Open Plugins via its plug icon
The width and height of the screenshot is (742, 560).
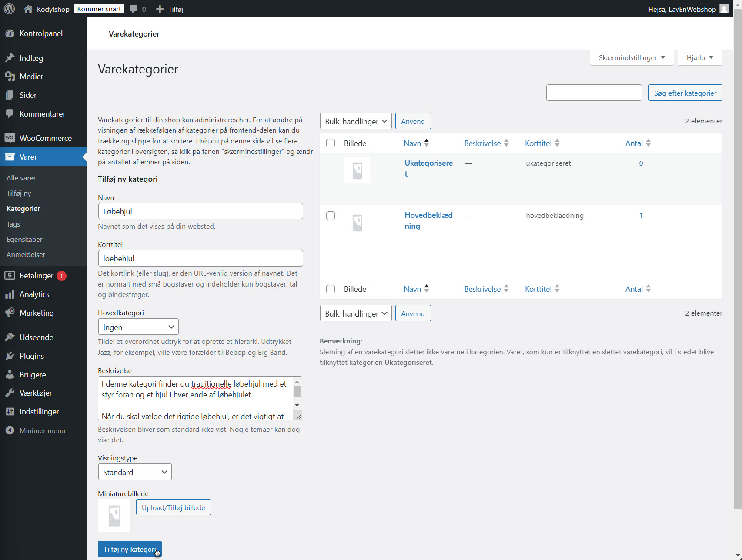tap(10, 356)
